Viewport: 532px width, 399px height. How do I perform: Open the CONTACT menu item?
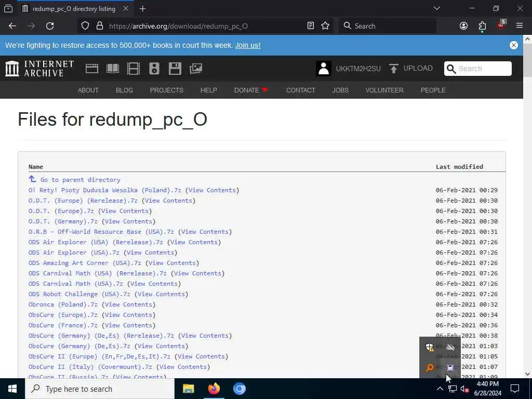click(x=301, y=90)
